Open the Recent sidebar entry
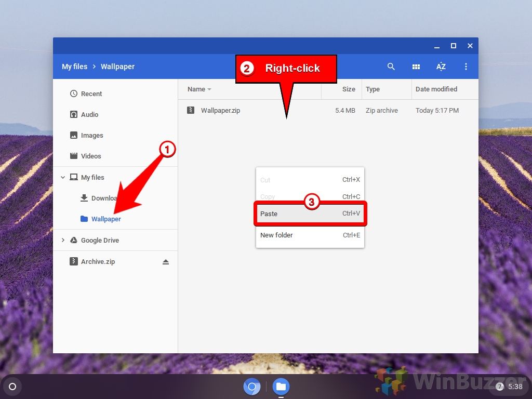 coord(115,94)
